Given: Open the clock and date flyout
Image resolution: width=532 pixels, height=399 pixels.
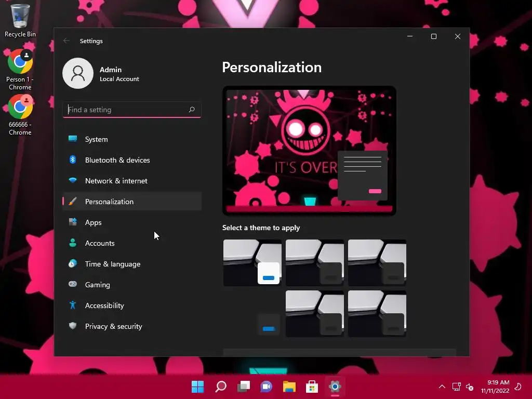Looking at the screenshot, I should pos(495,387).
